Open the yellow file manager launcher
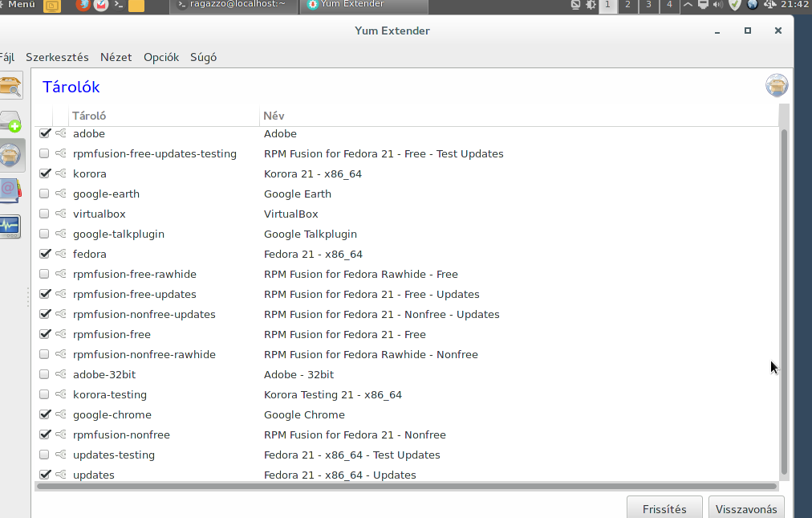 (136, 6)
